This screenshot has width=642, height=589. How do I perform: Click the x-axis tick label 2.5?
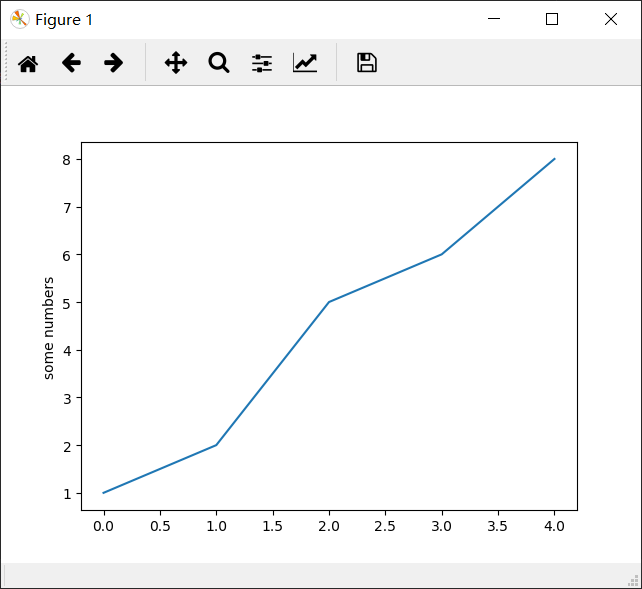click(x=385, y=526)
